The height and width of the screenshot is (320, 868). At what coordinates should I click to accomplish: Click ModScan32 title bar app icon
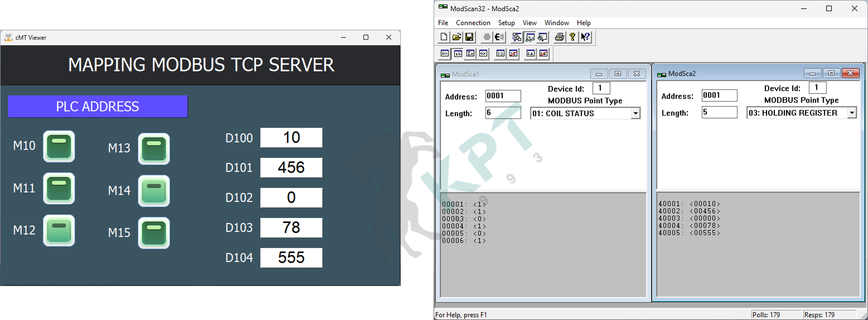443,7
